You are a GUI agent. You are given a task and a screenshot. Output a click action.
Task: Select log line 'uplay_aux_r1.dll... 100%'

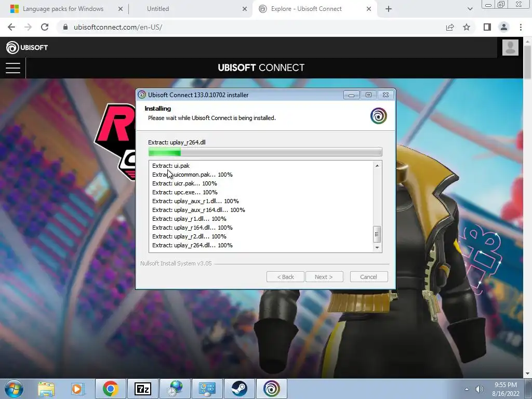click(x=195, y=201)
